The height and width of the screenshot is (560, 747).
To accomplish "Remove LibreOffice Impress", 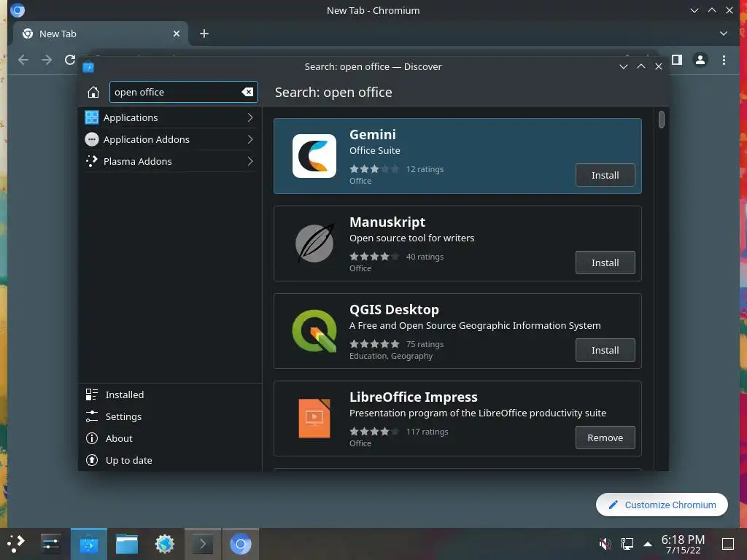I will (605, 437).
